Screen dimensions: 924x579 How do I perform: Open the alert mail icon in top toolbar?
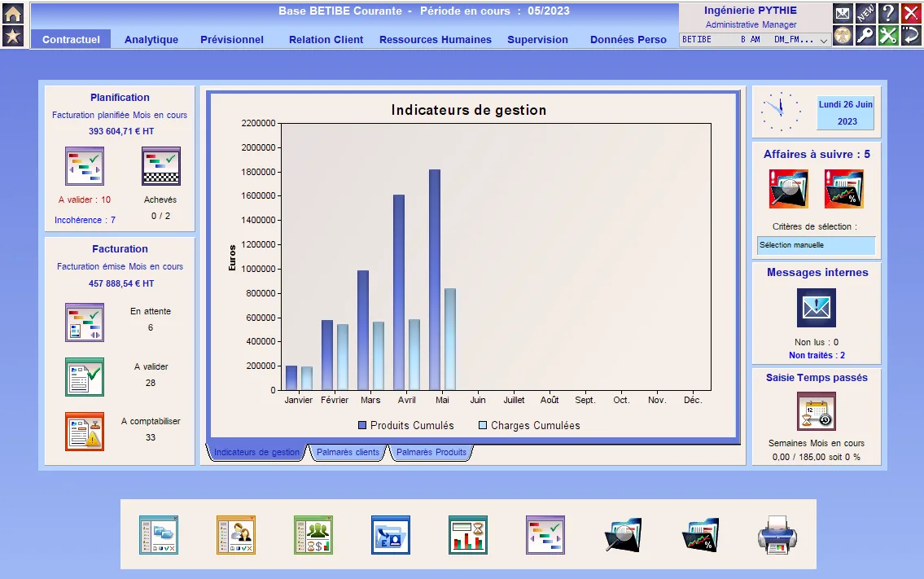pyautogui.click(x=843, y=13)
